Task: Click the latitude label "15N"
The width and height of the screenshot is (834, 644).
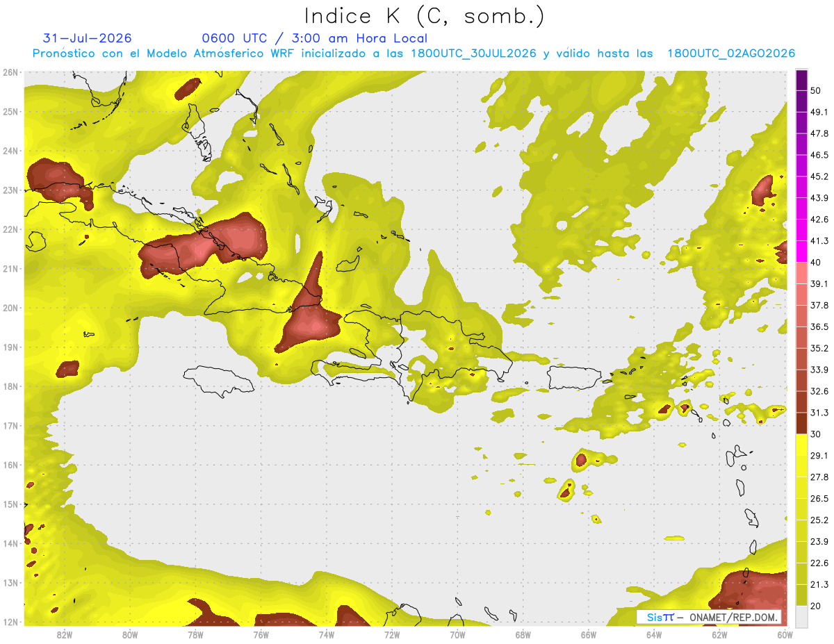Action: (10, 504)
